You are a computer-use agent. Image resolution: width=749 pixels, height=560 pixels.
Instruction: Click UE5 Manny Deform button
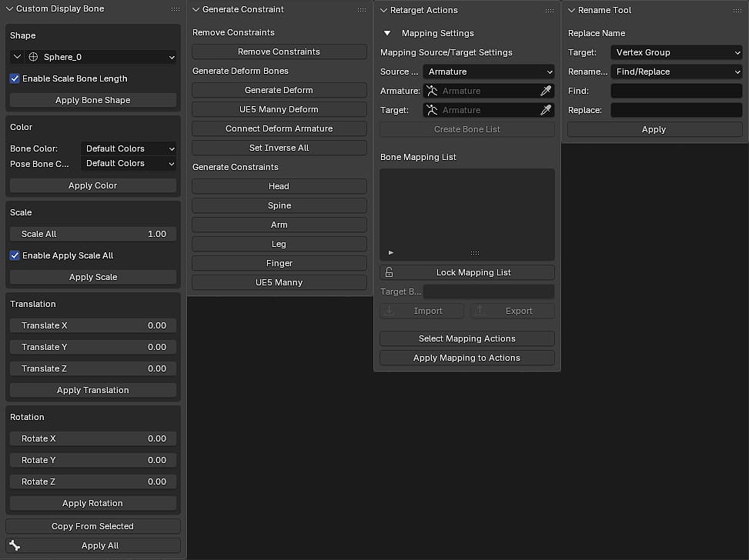pyautogui.click(x=279, y=109)
